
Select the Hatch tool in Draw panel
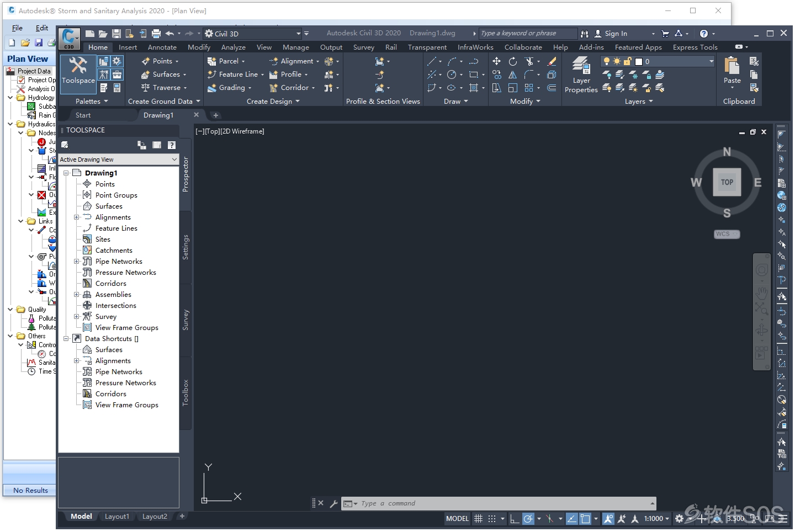pyautogui.click(x=473, y=88)
